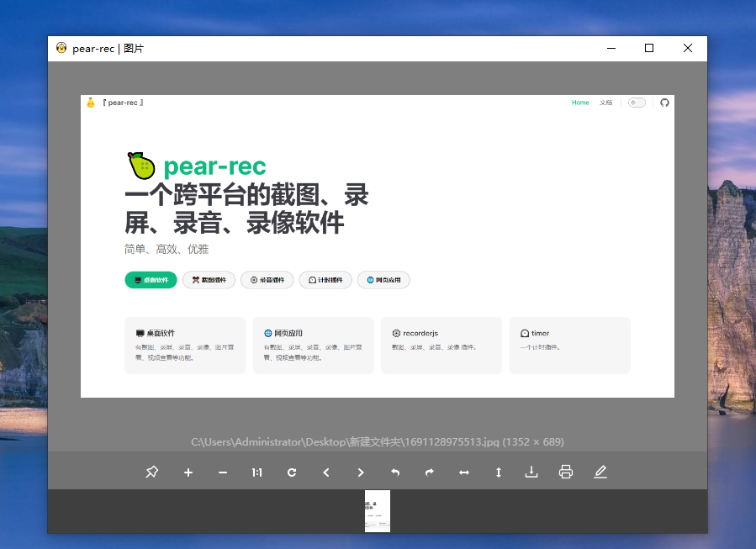Flip the image vertically
The image size is (756, 549).
498,472
